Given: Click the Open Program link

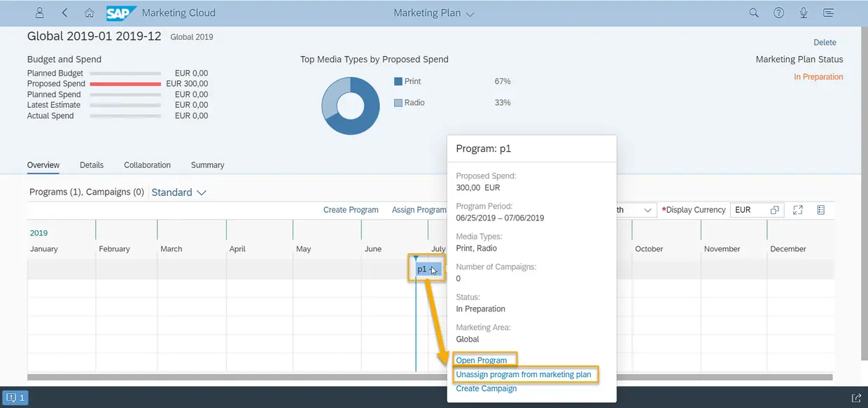Looking at the screenshot, I should 482,360.
